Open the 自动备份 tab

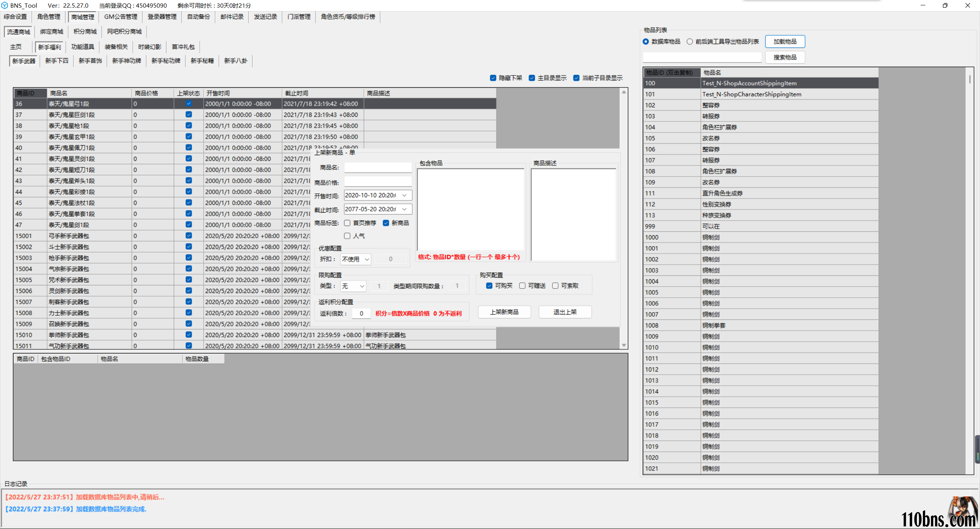(198, 16)
